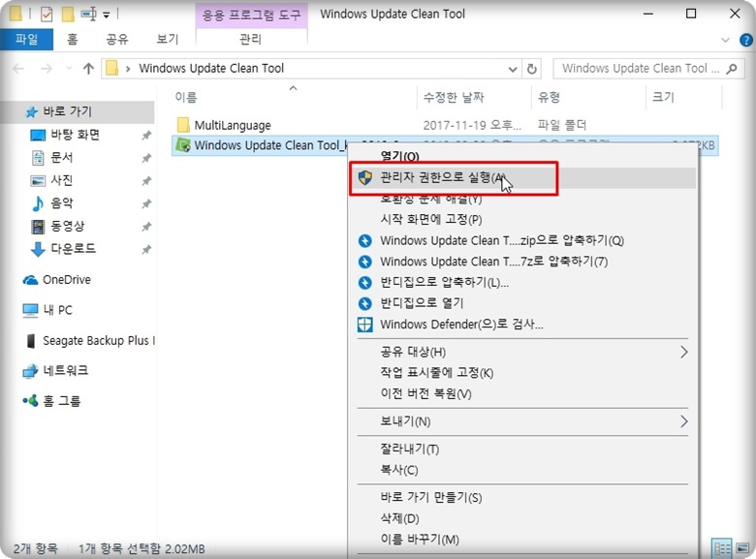Screen dimensions: 756x559
Task: Expand the address bar history dropdown
Action: pyautogui.click(x=513, y=70)
